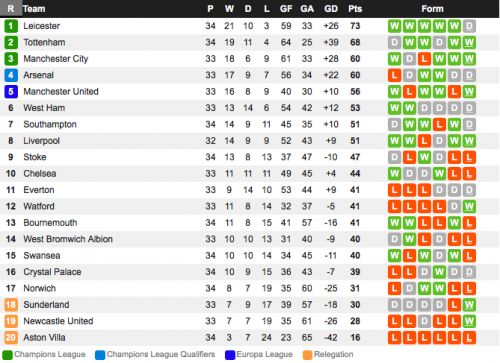The width and height of the screenshot is (500, 363).
Task: Sort table by Pts column header
Action: [x=355, y=9]
